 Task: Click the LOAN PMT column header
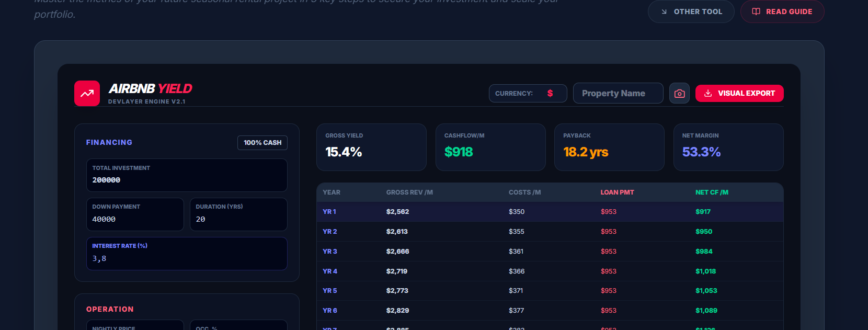617,192
